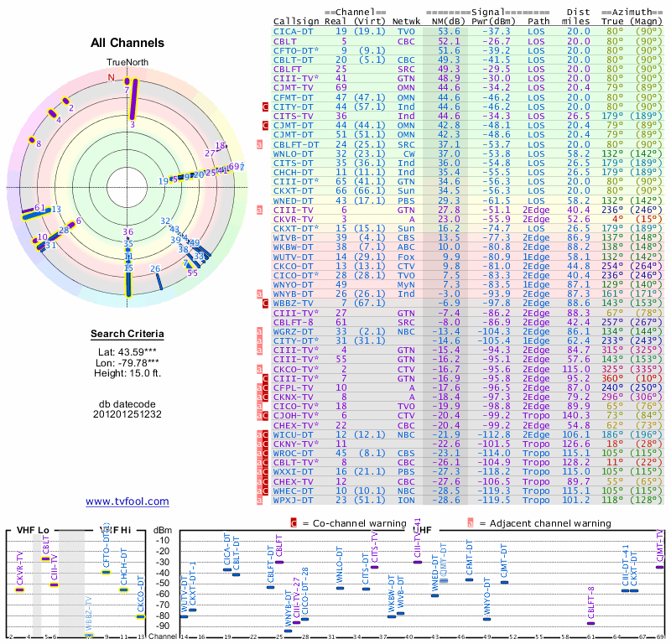This screenshot has height=644, width=671.
Task: Click the CHCH-DT callsign in the table
Action: point(293,173)
